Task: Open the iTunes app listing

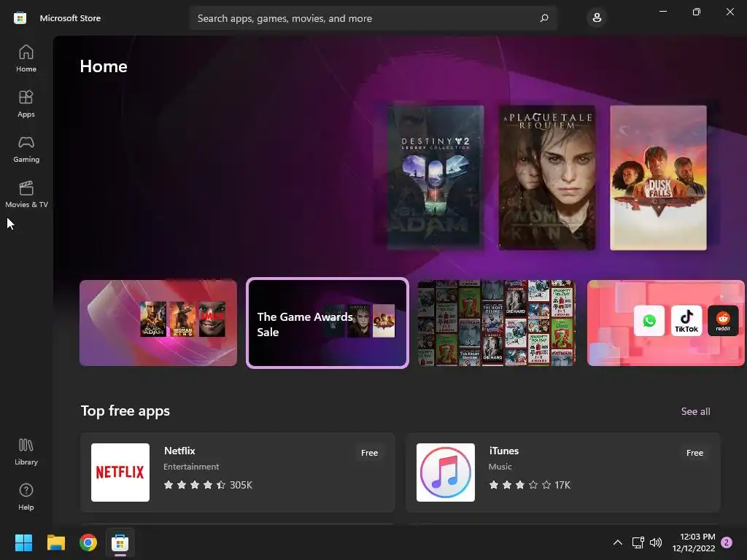Action: [562, 472]
